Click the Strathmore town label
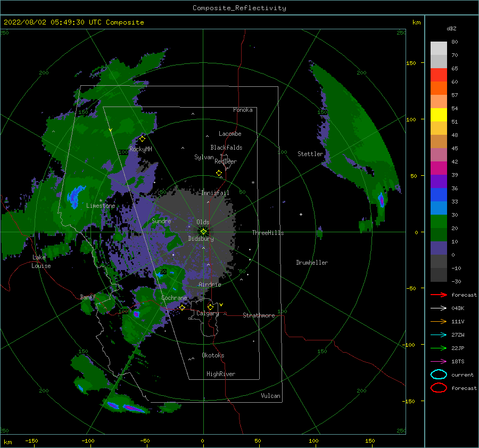The image size is (479, 448). [x=259, y=315]
